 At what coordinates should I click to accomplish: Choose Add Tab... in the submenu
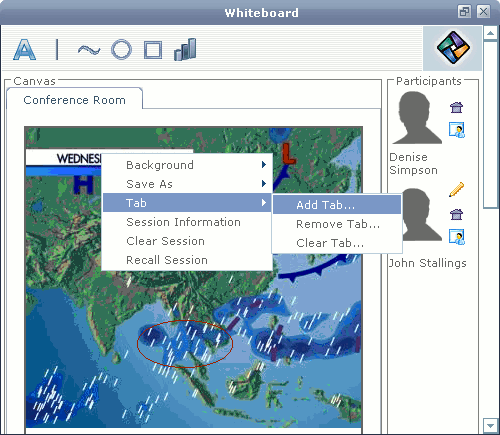pos(337,205)
